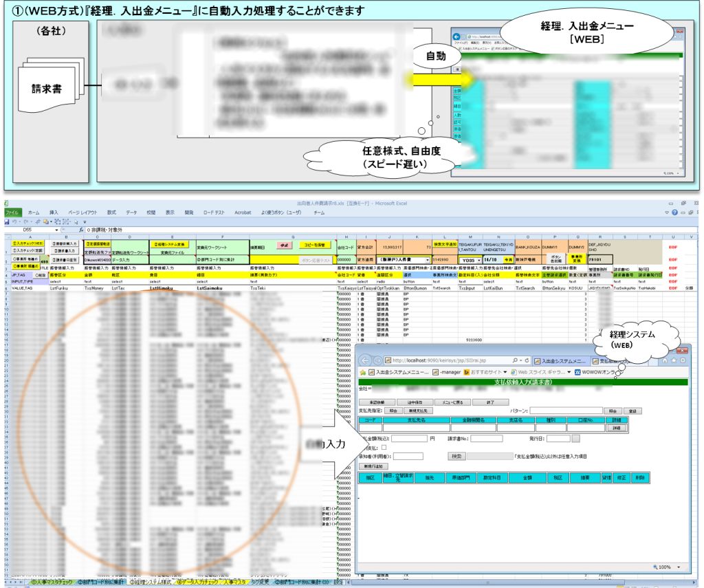Toggle the checkbox under the payment amount field
Viewport: 704px width, 588px height.
click(x=384, y=447)
